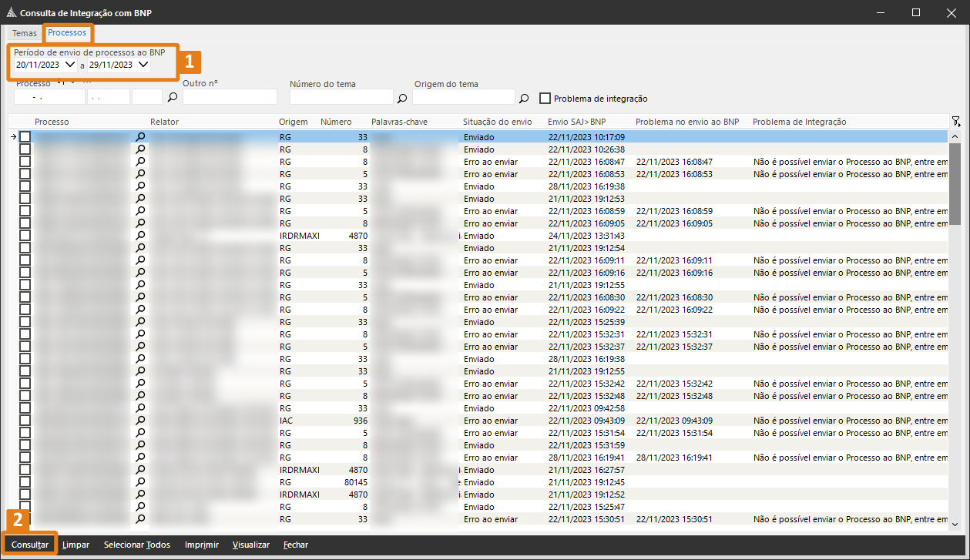
Task: Click the Consultar button
Action: coord(30,545)
